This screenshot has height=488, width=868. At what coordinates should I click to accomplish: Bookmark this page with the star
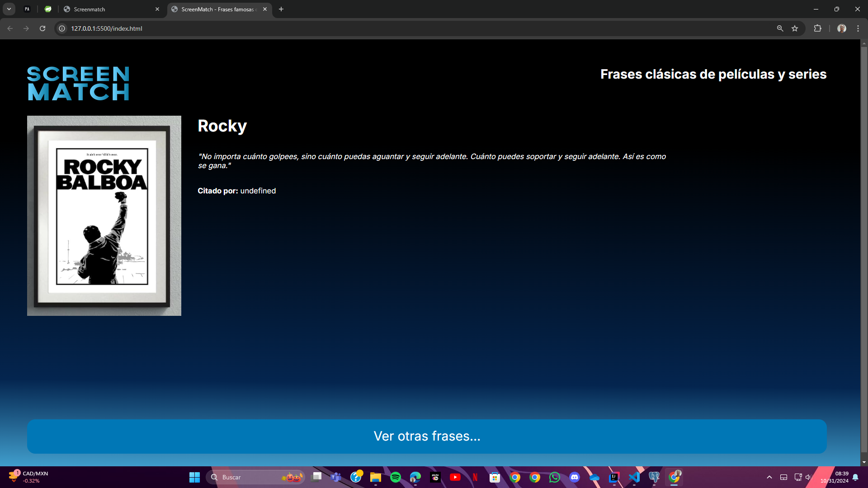795,28
